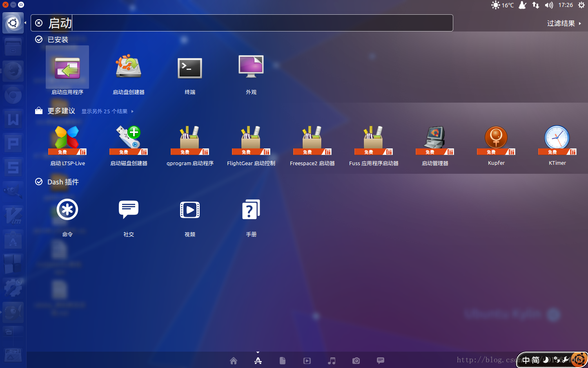The height and width of the screenshot is (368, 588).
Task: Open the notification bell indicator
Action: [523, 5]
